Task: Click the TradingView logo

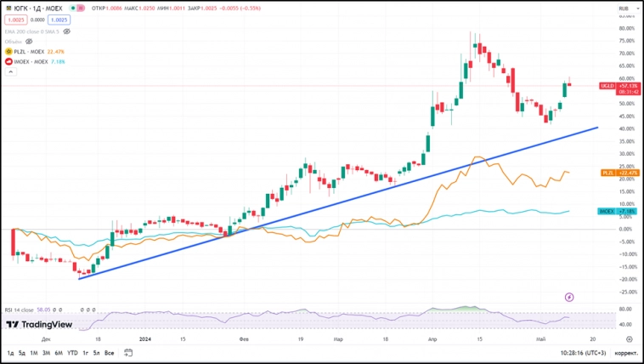Action: pyautogui.click(x=38, y=324)
